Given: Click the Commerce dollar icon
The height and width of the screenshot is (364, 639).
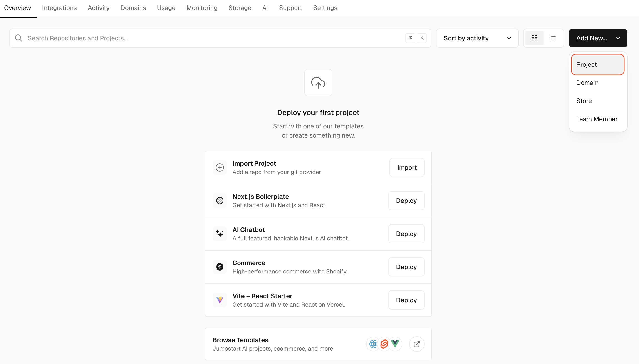Looking at the screenshot, I should [x=220, y=267].
